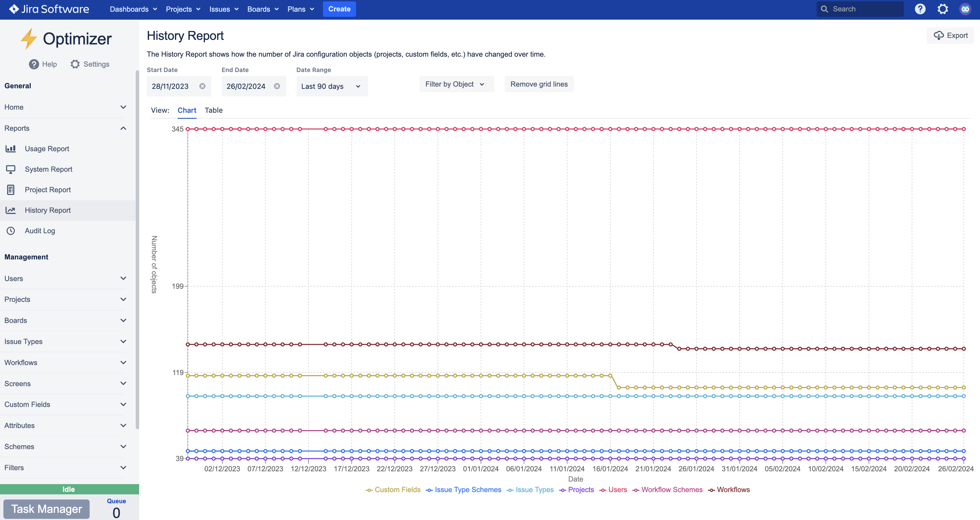Clear the Start Date with x icon
The width and height of the screenshot is (980, 520).
(x=202, y=86)
